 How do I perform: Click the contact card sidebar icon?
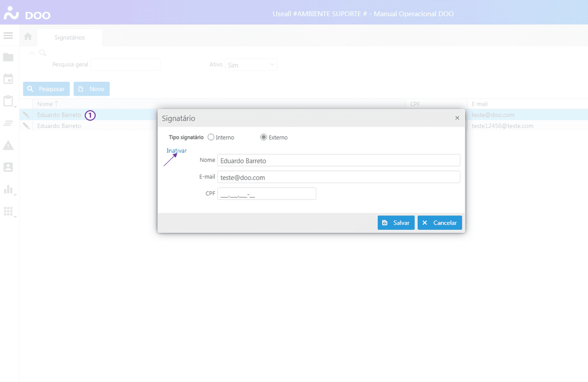click(x=8, y=167)
